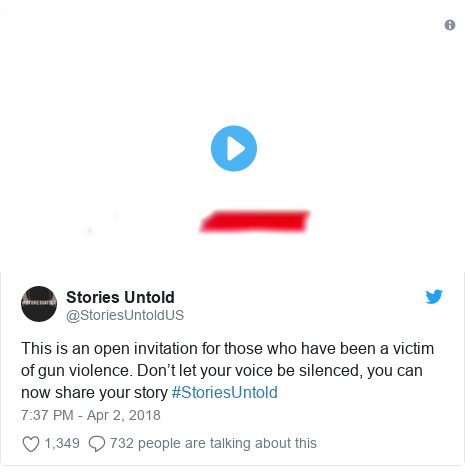Screen dimensions: 465x476
Task: Click the red stripe in the video preview
Action: (255, 221)
